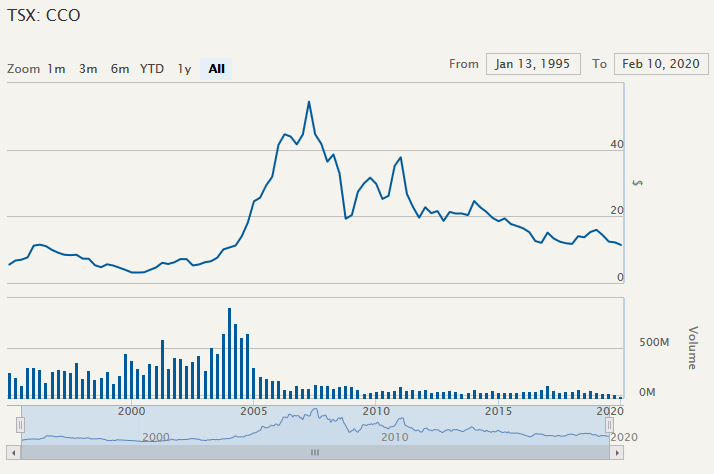Grab the navigator right handle
714x474 pixels.
click(x=610, y=425)
